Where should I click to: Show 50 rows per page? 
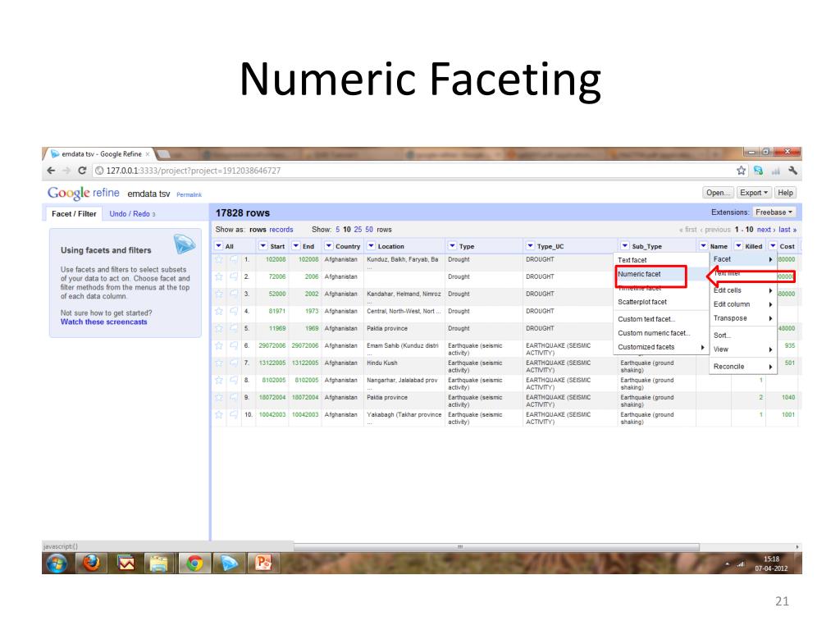coord(369,230)
